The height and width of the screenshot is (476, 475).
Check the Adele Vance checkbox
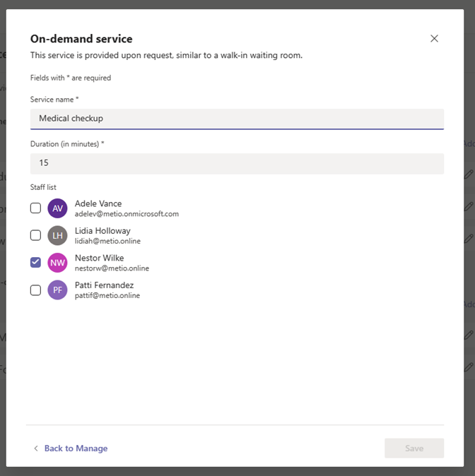pos(35,208)
